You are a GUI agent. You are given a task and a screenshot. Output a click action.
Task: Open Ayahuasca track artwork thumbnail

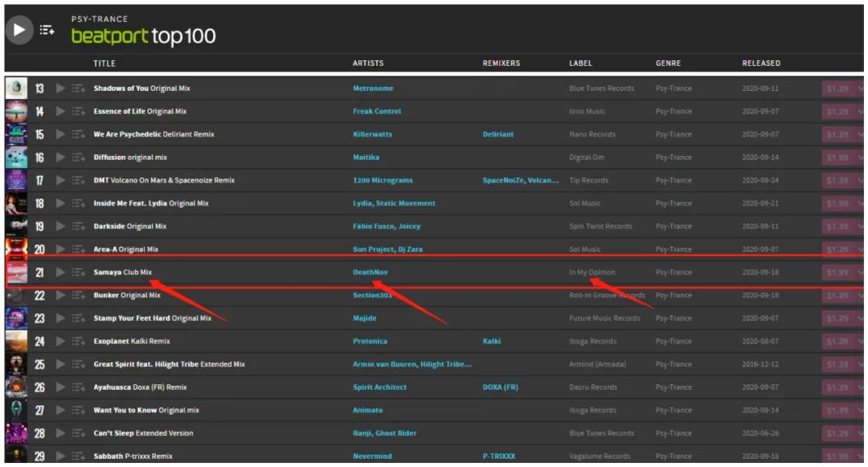[x=16, y=387]
